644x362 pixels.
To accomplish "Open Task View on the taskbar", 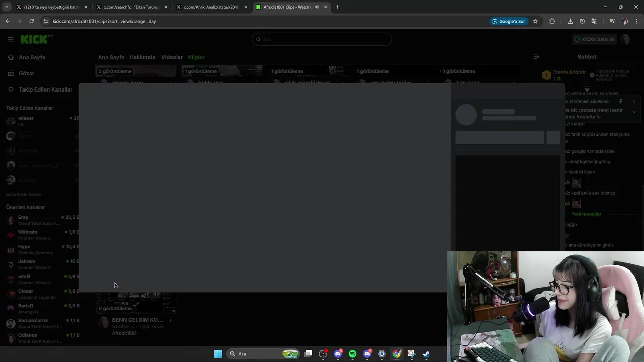I will tap(308, 354).
